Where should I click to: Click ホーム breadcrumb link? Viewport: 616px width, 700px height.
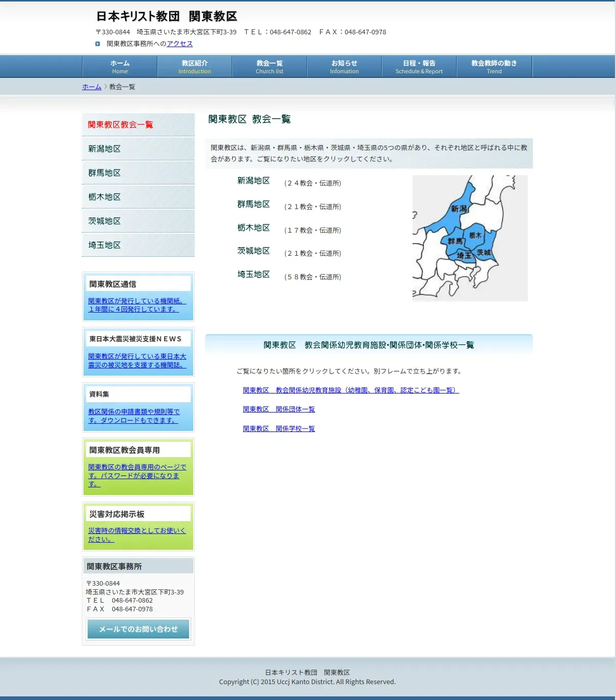pos(92,87)
